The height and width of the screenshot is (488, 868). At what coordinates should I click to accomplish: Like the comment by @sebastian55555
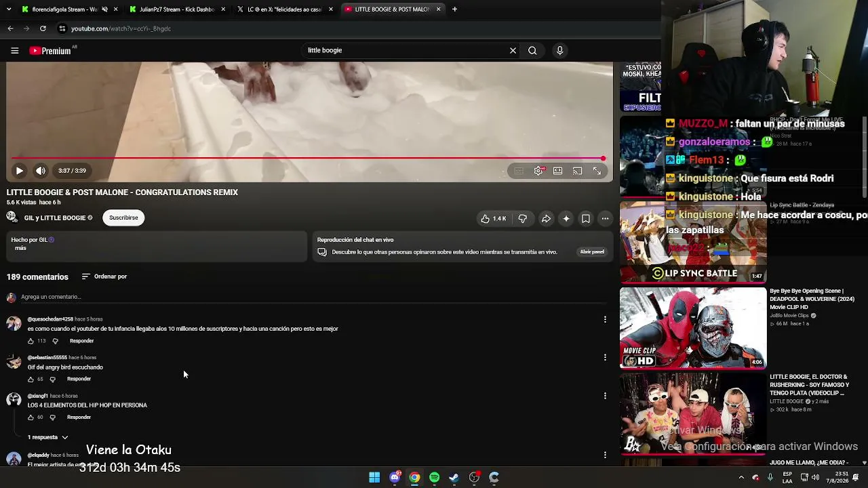click(x=31, y=379)
